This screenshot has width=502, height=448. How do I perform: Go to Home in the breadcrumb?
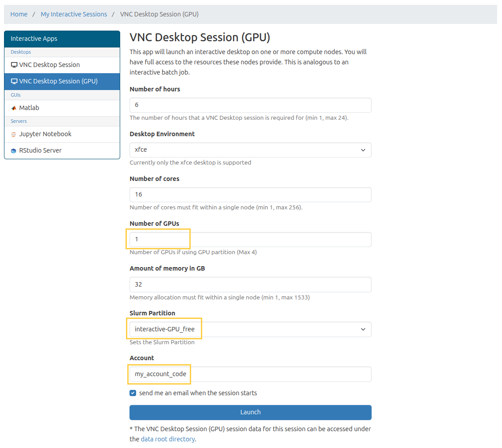tap(19, 14)
